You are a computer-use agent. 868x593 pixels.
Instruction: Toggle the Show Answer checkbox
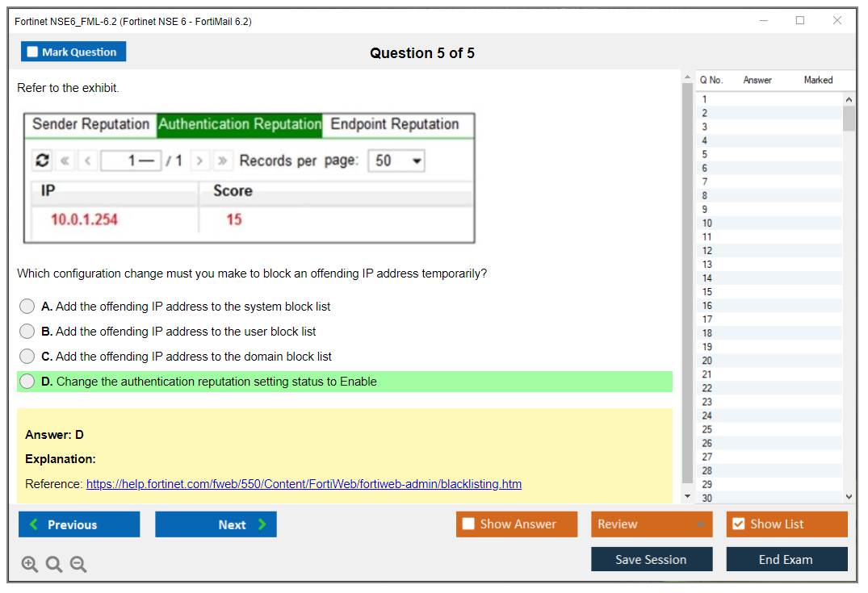pos(468,524)
